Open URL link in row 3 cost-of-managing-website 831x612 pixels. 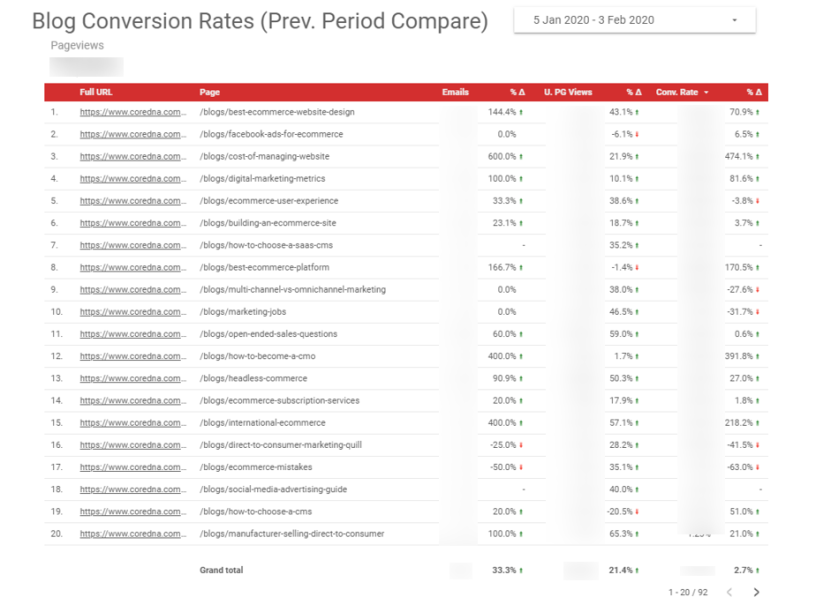(132, 157)
